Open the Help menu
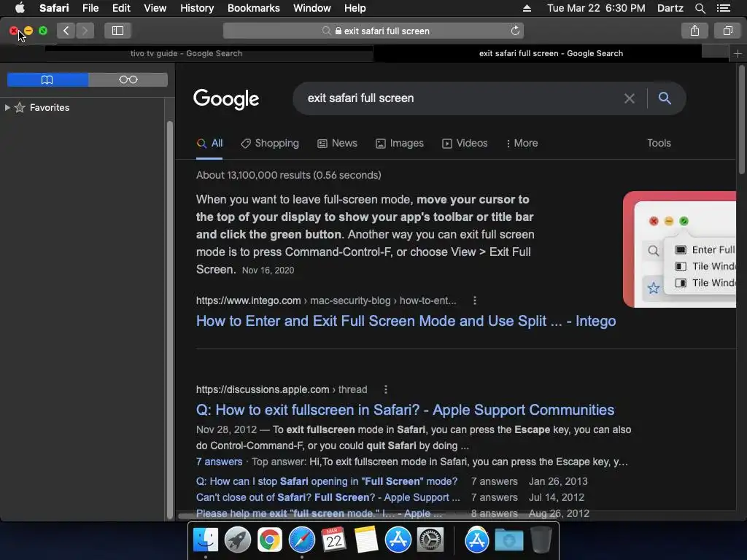 tap(355, 8)
